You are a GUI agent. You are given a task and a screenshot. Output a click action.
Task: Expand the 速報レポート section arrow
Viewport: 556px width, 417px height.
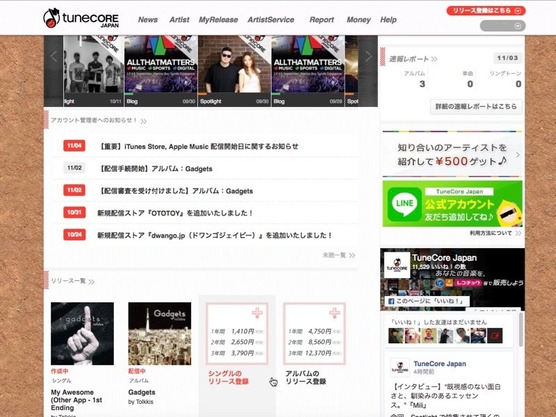(434, 59)
